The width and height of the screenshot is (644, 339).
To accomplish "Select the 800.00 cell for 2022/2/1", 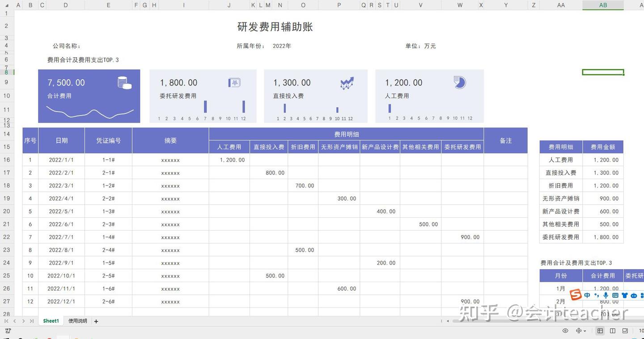I will click(269, 173).
